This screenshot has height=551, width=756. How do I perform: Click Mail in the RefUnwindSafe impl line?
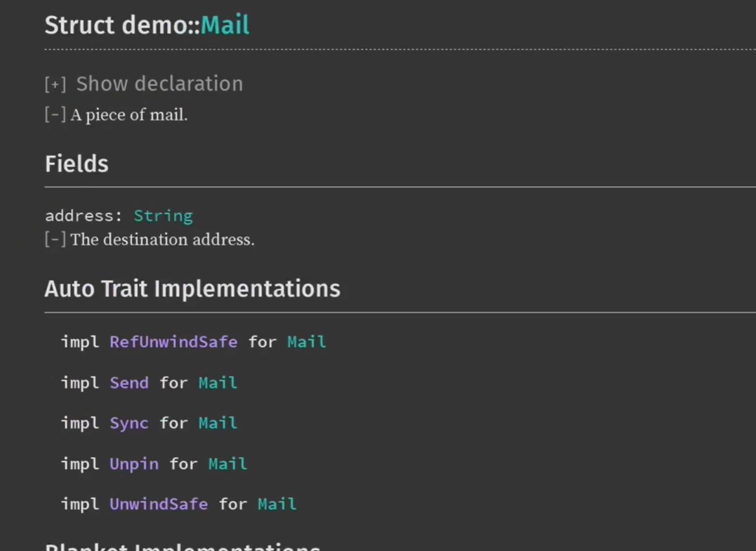pos(307,342)
